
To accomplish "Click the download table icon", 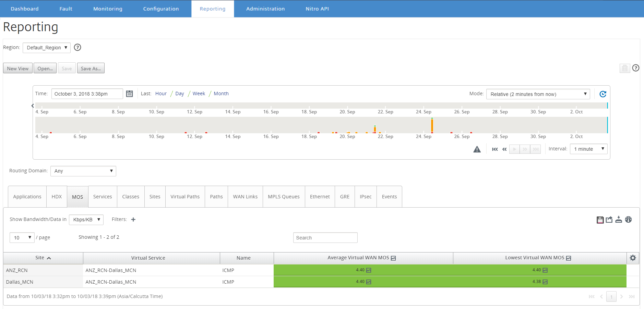I will click(x=619, y=220).
